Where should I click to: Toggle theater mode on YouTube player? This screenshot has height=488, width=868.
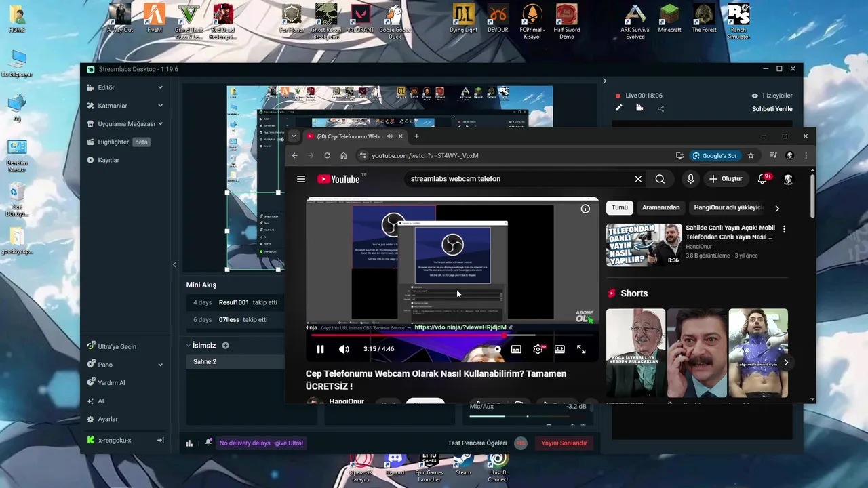pos(559,349)
